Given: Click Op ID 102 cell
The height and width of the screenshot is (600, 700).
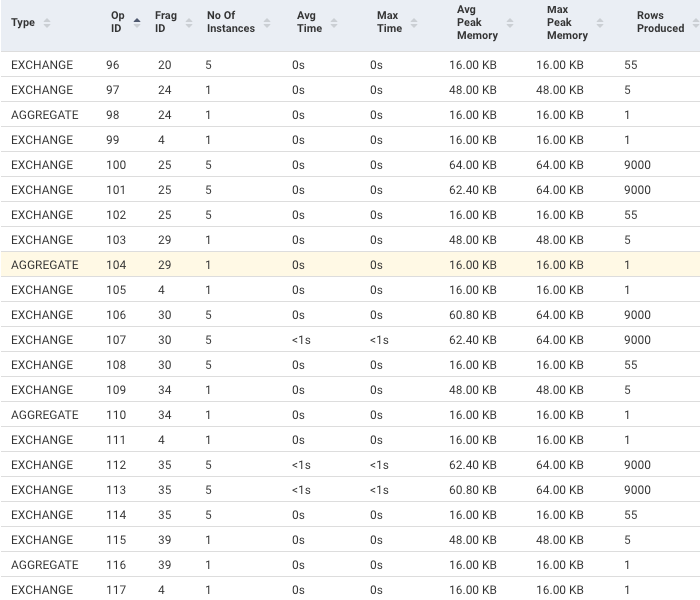Looking at the screenshot, I should (116, 215).
